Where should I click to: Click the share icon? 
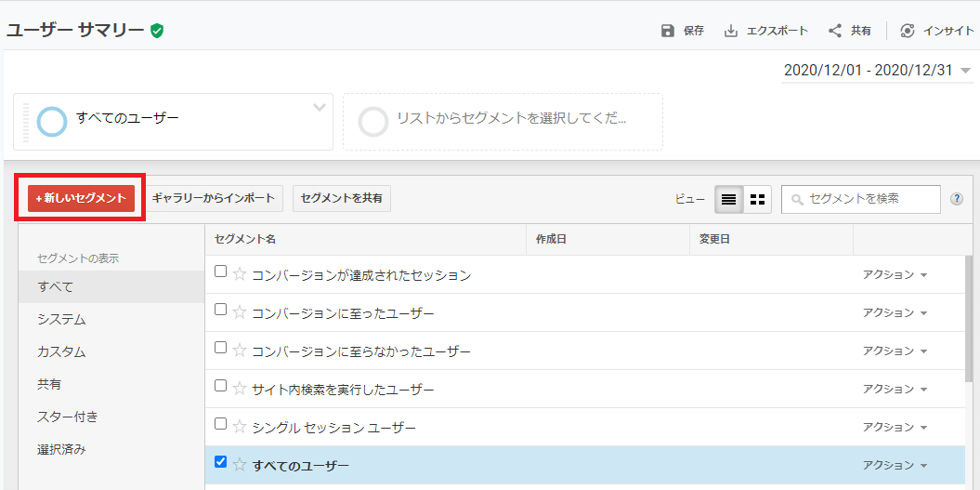(835, 31)
